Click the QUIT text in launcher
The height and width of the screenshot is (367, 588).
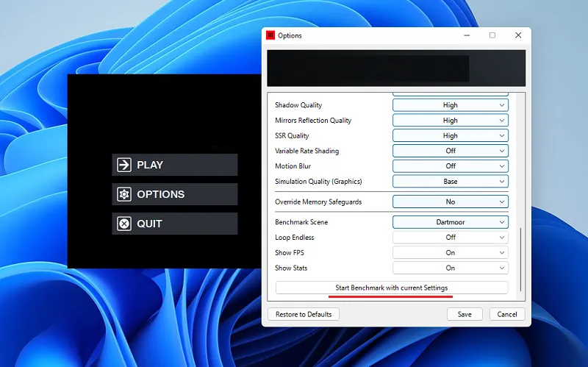point(149,224)
